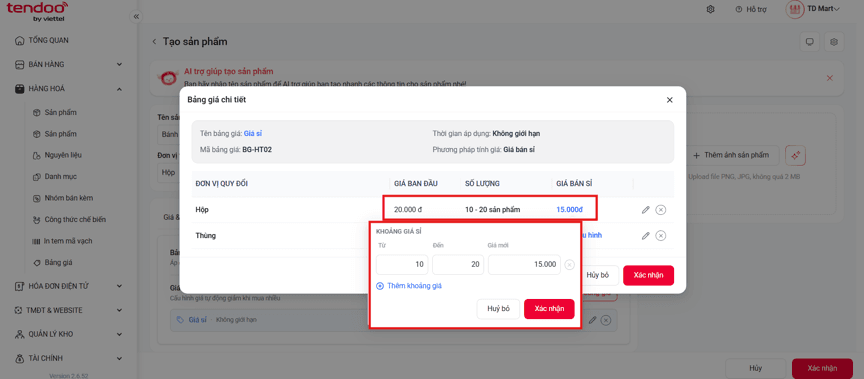
Task: Focus the Giá mới price field
Action: click(524, 264)
